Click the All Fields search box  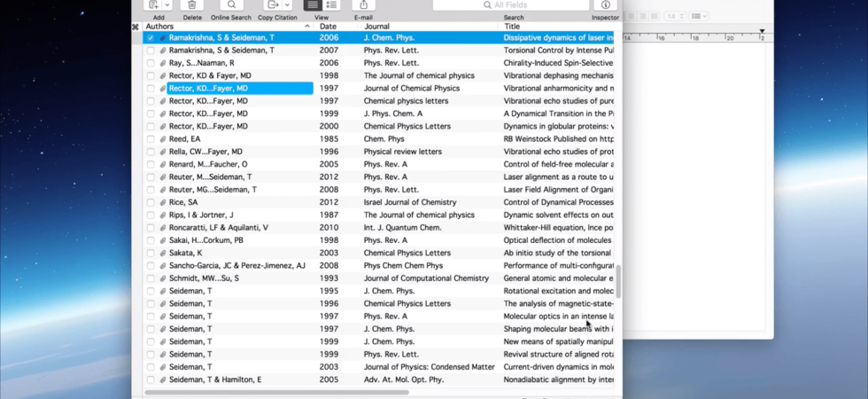[x=511, y=5]
